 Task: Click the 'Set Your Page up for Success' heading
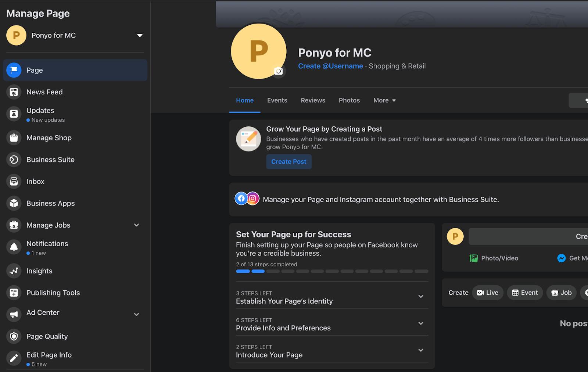click(294, 235)
